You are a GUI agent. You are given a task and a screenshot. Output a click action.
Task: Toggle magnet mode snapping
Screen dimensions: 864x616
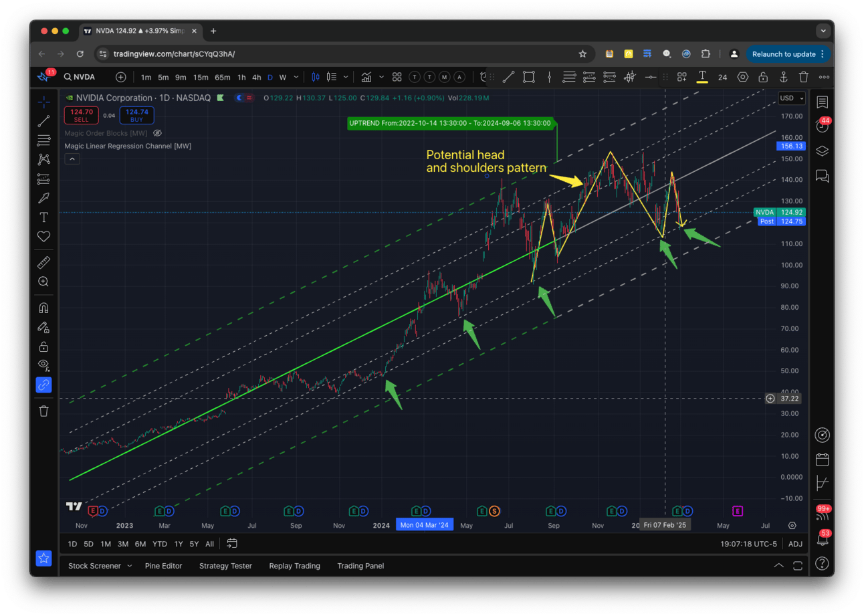click(44, 308)
